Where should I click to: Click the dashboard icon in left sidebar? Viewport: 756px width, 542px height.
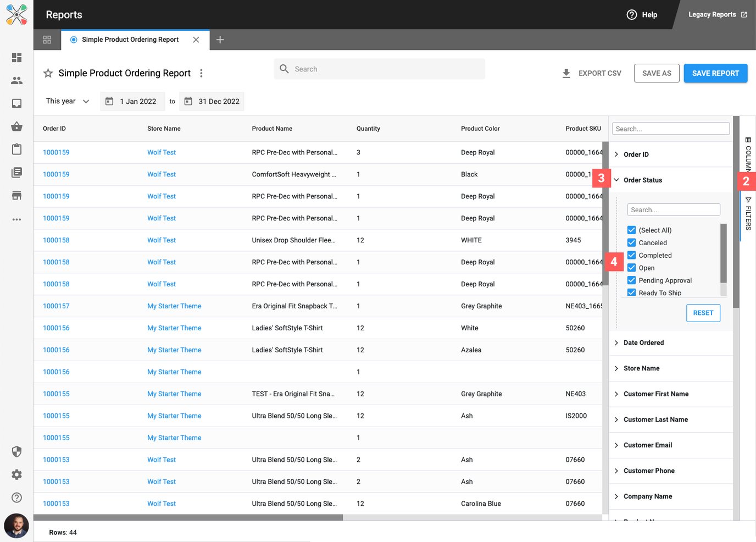coord(16,58)
